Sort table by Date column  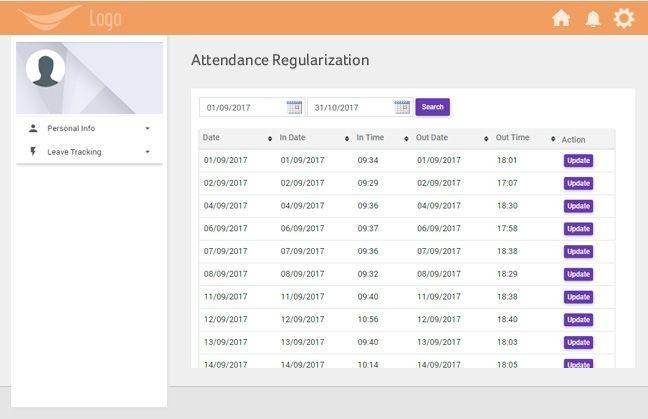pos(270,139)
